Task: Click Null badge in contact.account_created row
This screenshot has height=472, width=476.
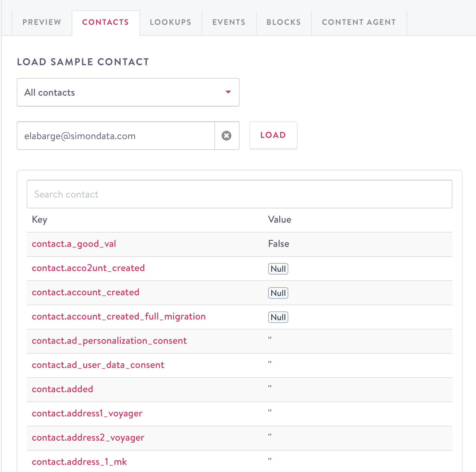Action: [278, 293]
